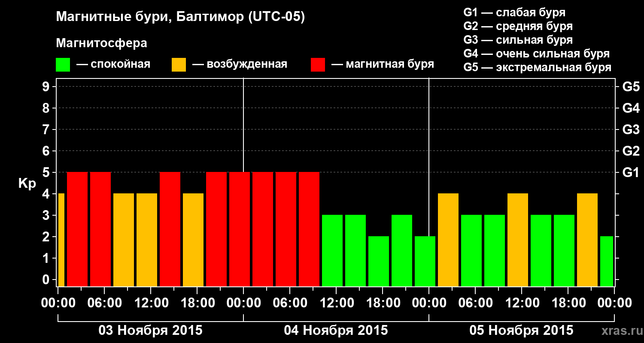Click the '0' tick label on the Kp axis
The width and height of the screenshot is (644, 343).
coord(47,280)
